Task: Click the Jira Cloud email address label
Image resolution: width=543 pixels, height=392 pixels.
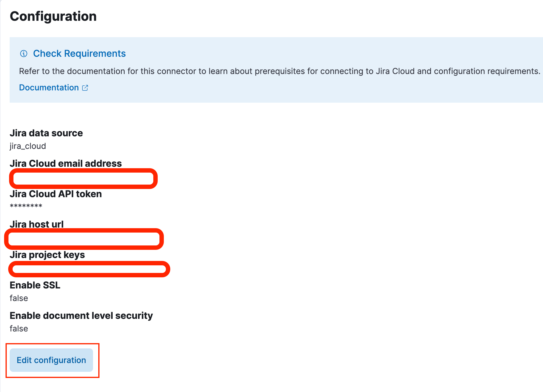Action: [66, 164]
